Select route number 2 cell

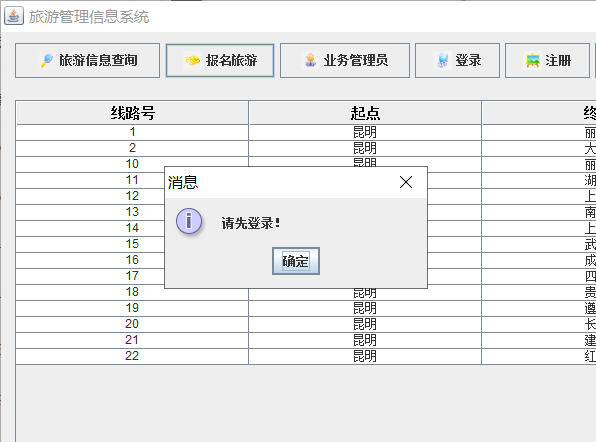(x=132, y=148)
